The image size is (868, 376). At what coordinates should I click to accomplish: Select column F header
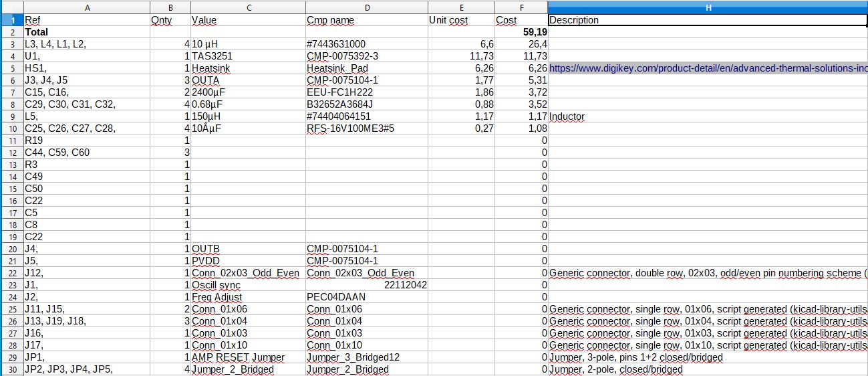coord(522,7)
